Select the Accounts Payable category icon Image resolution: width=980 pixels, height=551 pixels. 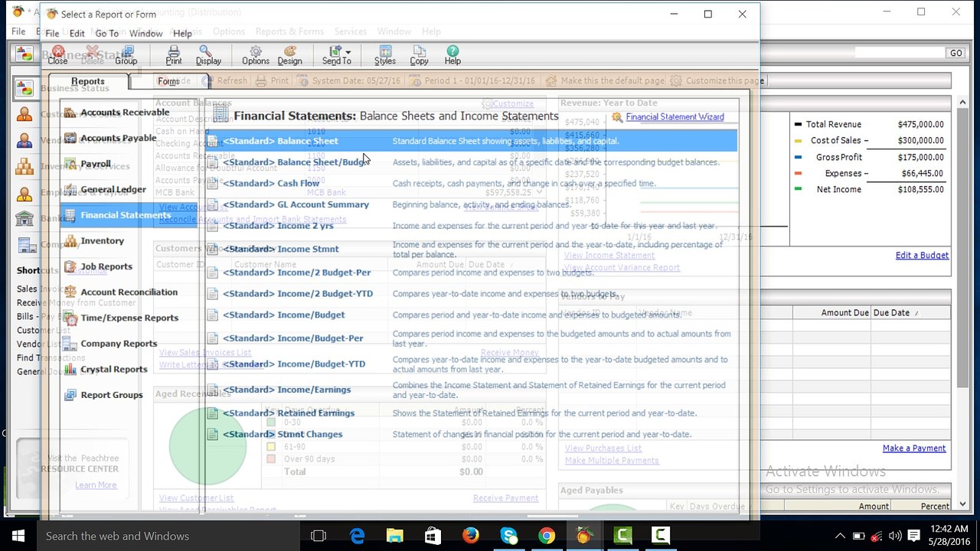(x=70, y=139)
